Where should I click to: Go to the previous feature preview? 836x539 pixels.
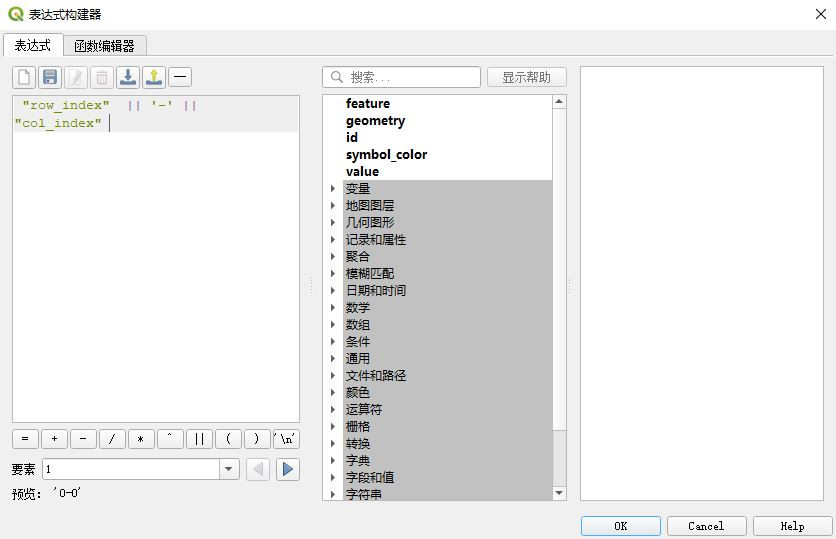pyautogui.click(x=258, y=470)
